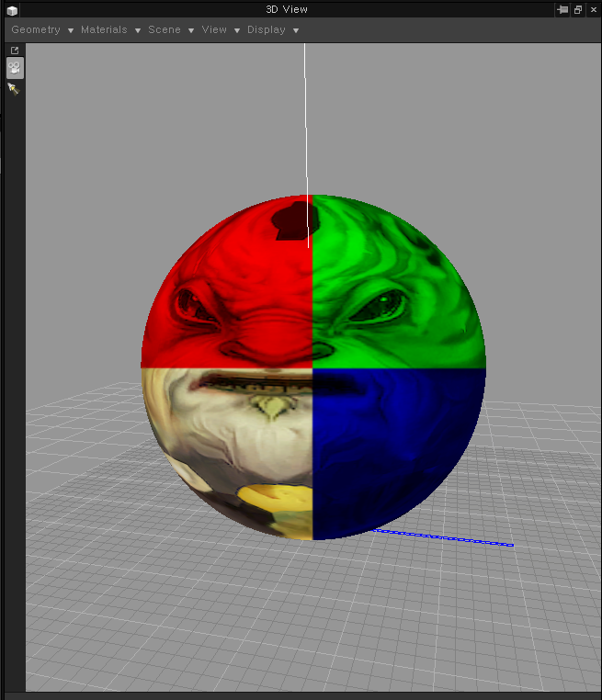Select the spotlight light control icon

tap(14, 89)
